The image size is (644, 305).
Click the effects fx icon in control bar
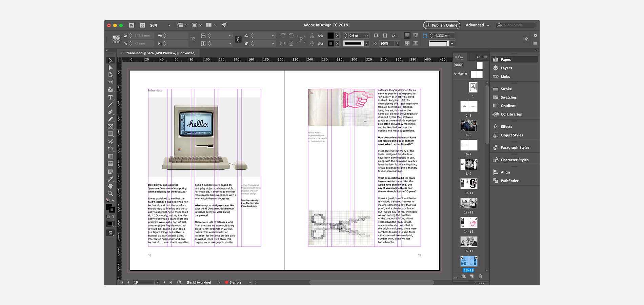click(x=394, y=35)
